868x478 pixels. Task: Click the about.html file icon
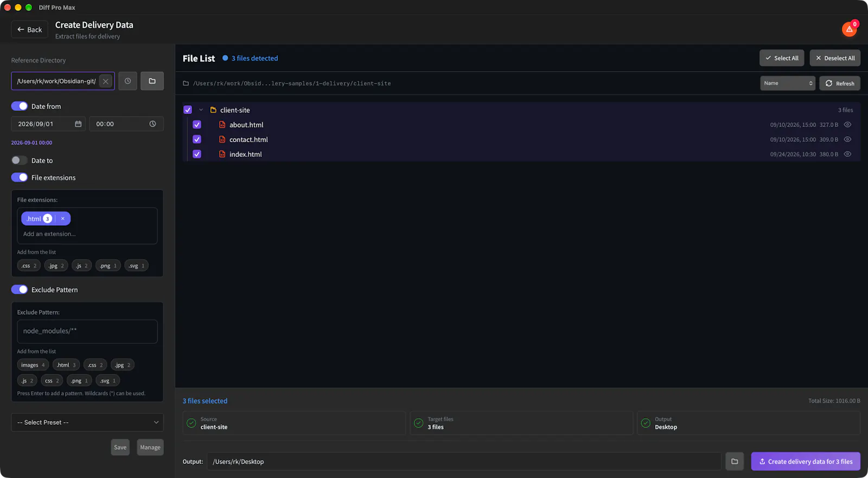(222, 125)
